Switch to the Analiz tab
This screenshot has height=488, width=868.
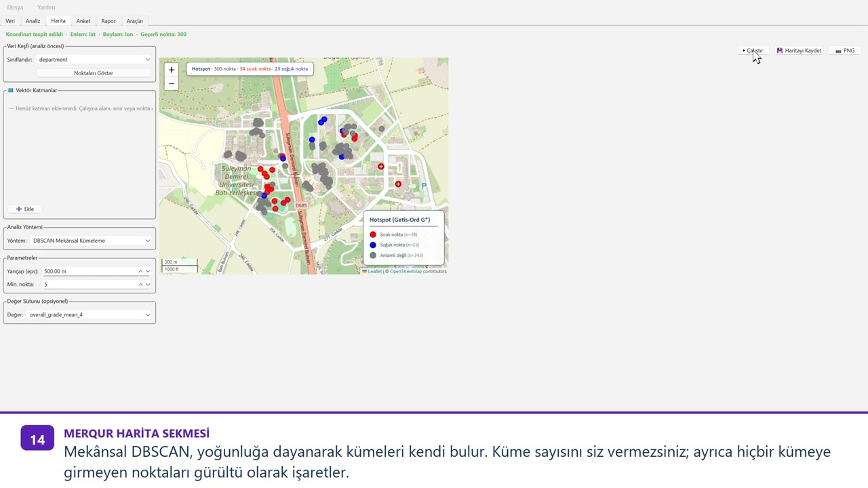pos(33,21)
